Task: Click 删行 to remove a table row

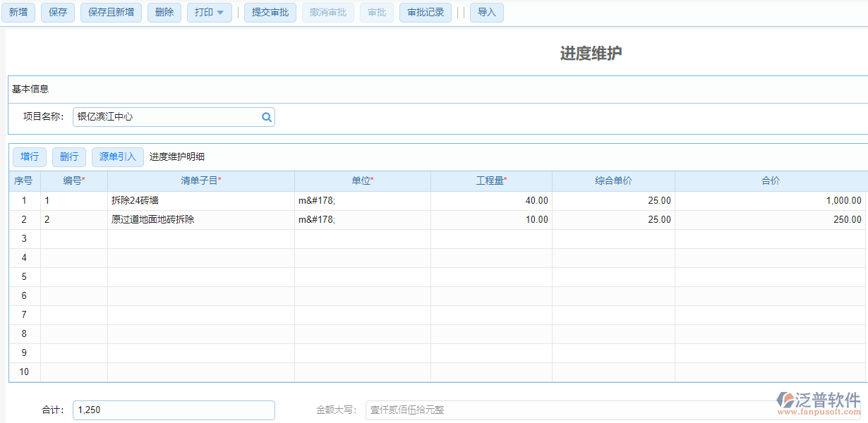Action: pos(68,157)
